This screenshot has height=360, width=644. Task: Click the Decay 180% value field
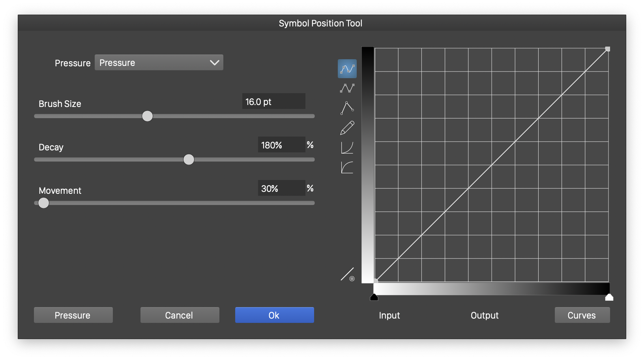click(282, 145)
